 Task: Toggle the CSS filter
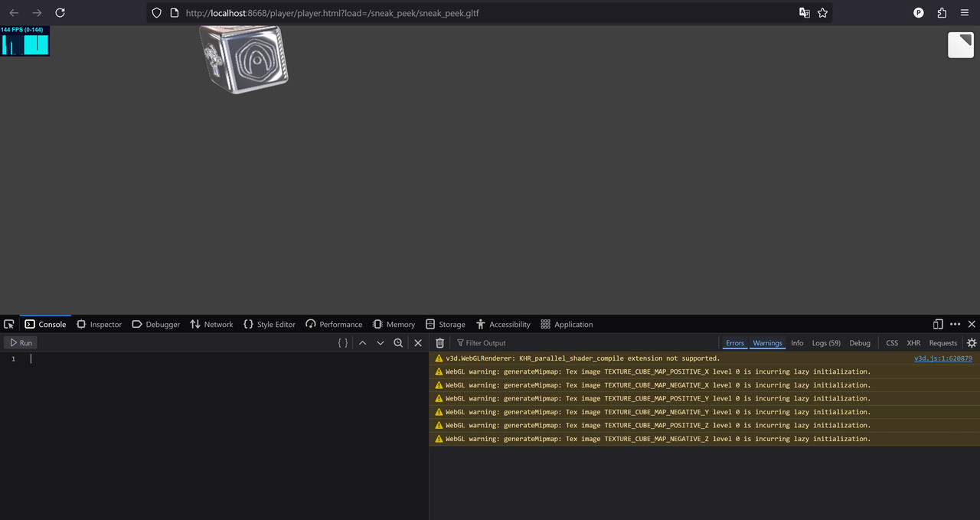coord(892,343)
